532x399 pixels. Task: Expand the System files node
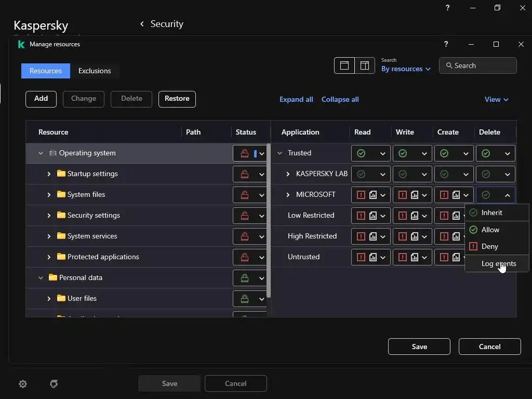click(49, 195)
